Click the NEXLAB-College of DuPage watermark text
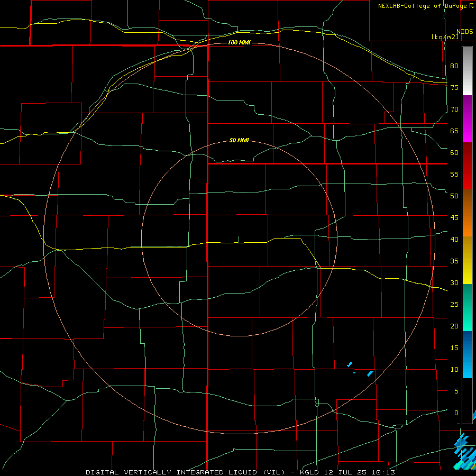 tap(426, 6)
